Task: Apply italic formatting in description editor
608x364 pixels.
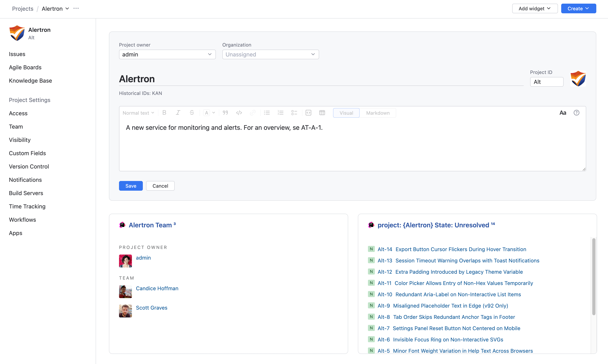Action: 178,113
